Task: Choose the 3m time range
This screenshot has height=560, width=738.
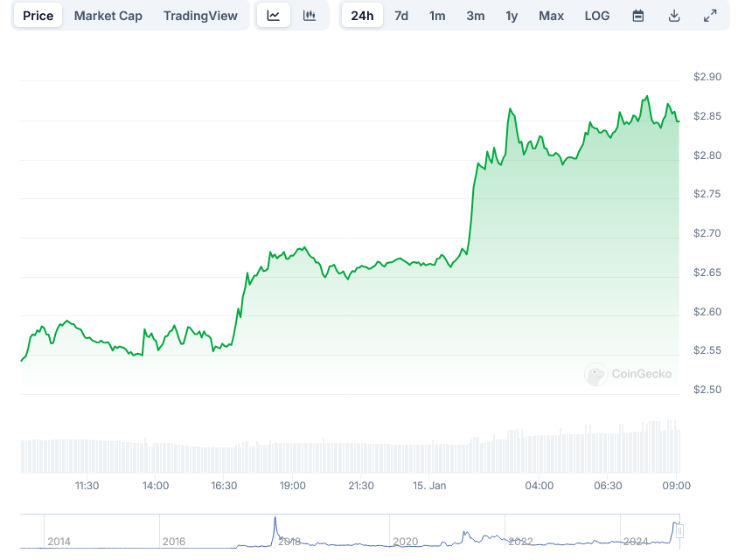Action: click(476, 16)
